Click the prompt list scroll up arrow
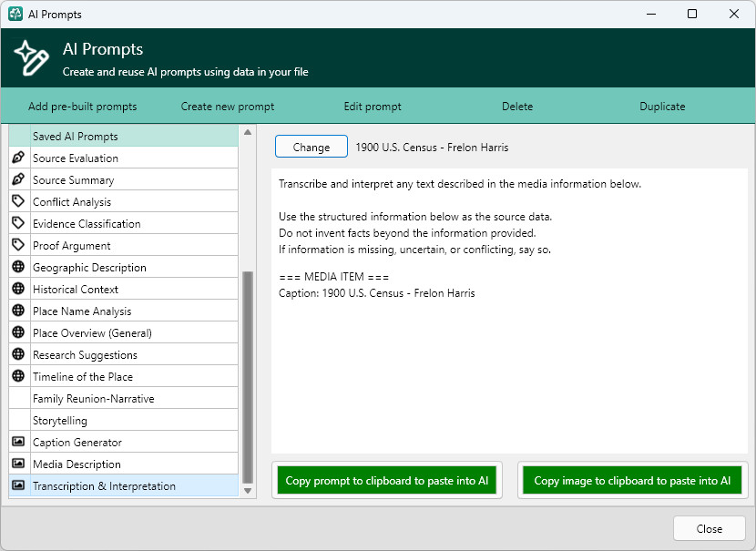 248,132
